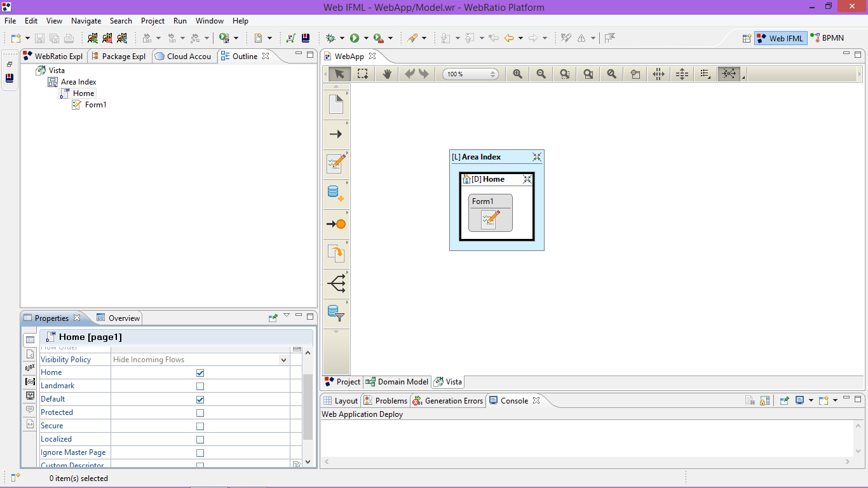This screenshot has height=488, width=868.
Task: Collapse the Area Index box on canvas
Action: pos(537,157)
